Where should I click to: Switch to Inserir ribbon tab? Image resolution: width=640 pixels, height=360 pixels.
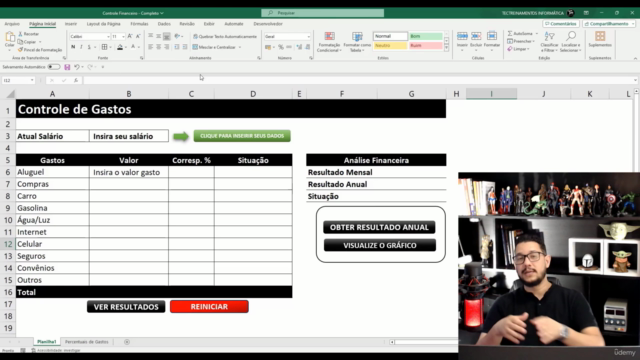coord(71,24)
